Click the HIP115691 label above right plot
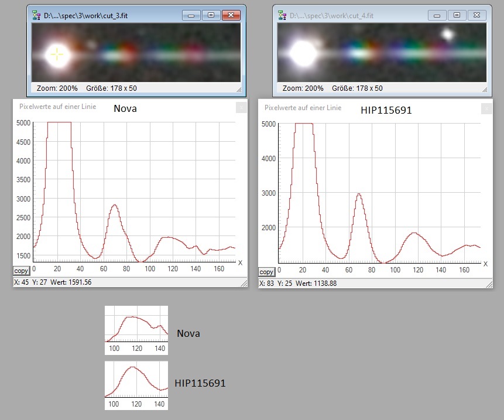 (x=386, y=110)
